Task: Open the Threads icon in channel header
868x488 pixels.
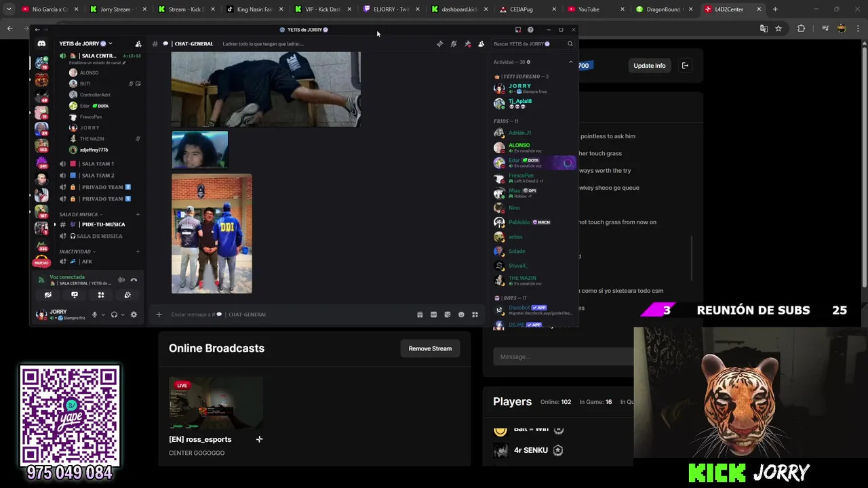Action: point(439,43)
